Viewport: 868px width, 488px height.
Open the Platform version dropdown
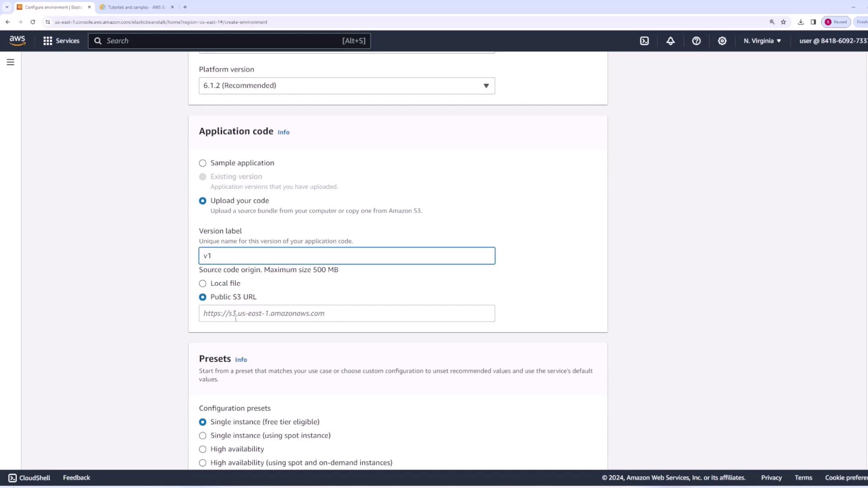(347, 86)
